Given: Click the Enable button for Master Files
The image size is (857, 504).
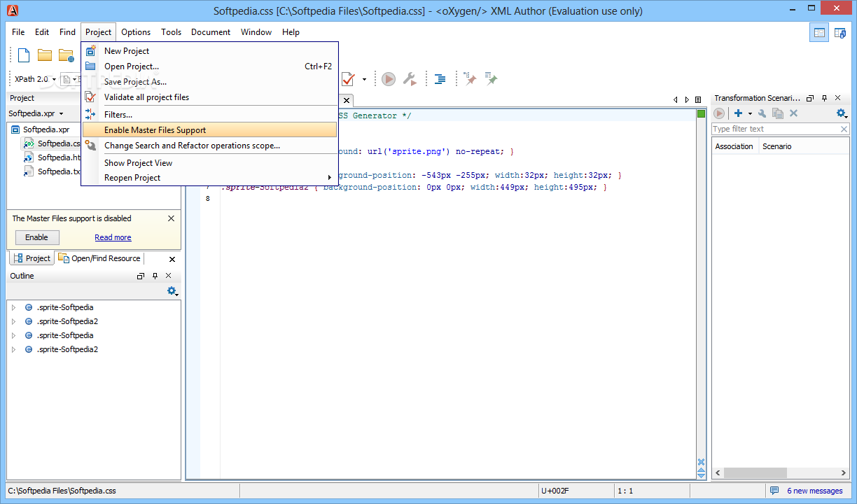Looking at the screenshot, I should (x=37, y=237).
